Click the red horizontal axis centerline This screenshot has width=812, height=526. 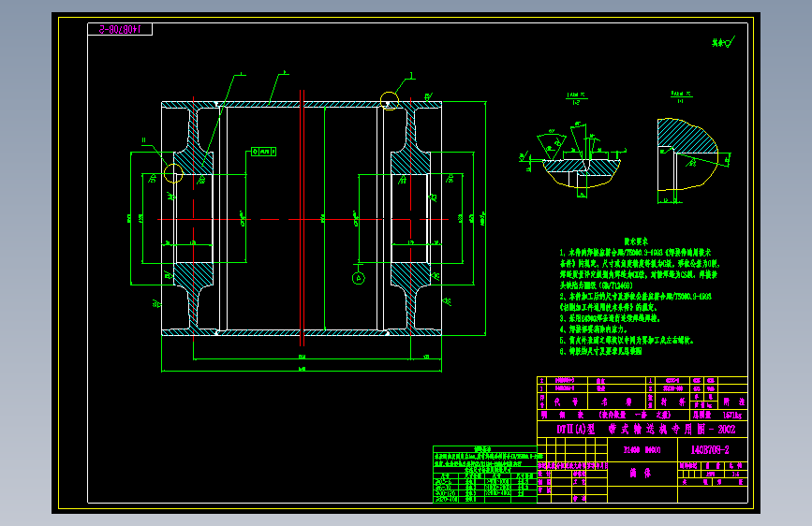coord(303,220)
